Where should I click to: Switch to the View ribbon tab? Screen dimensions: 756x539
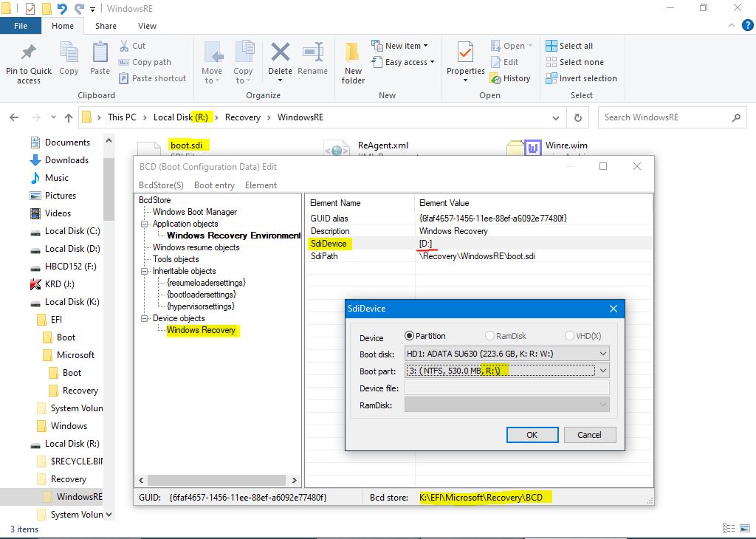point(147,26)
